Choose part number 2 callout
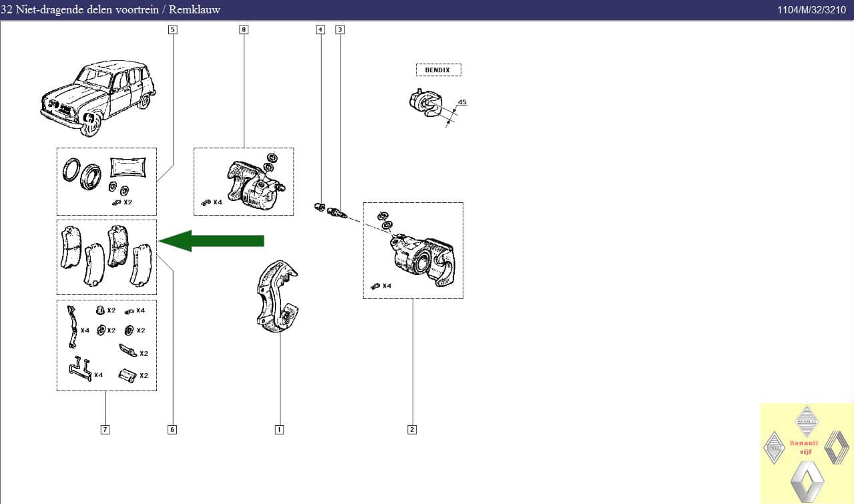The width and height of the screenshot is (854, 504). tap(412, 429)
